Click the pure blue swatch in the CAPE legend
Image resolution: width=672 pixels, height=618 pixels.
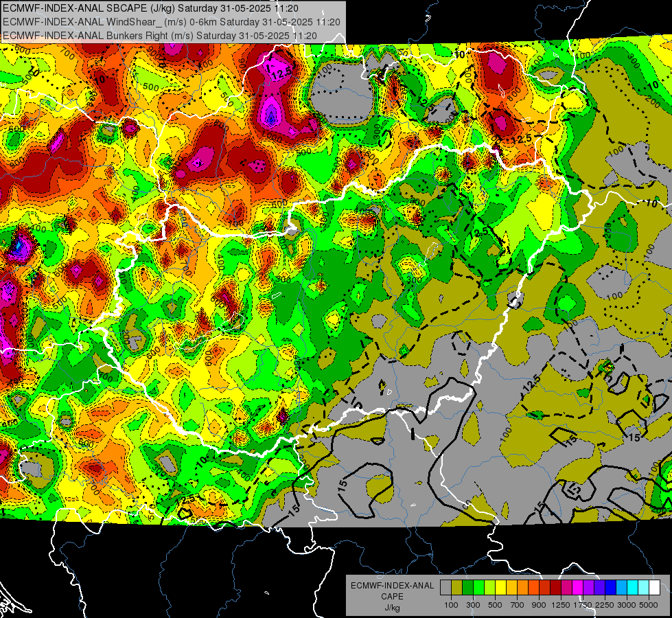pos(611,587)
